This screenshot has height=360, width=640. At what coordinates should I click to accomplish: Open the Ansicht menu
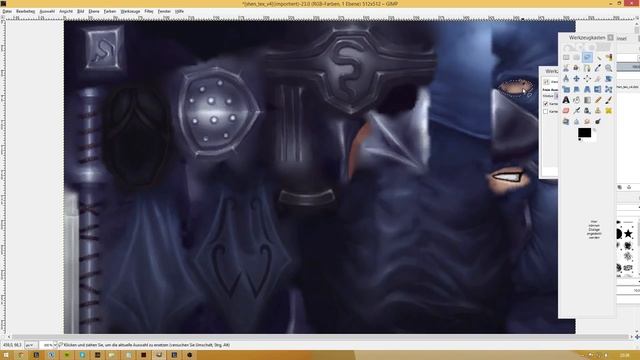66,11
